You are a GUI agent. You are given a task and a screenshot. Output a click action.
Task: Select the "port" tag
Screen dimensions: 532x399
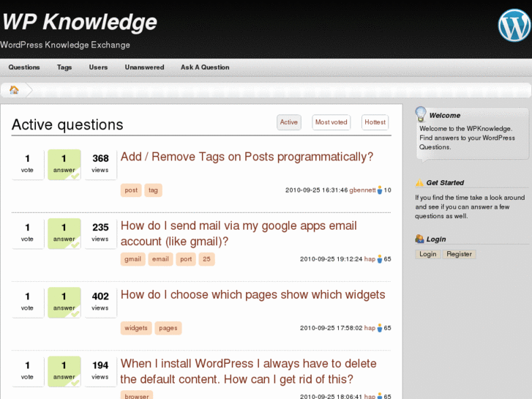pos(186,259)
